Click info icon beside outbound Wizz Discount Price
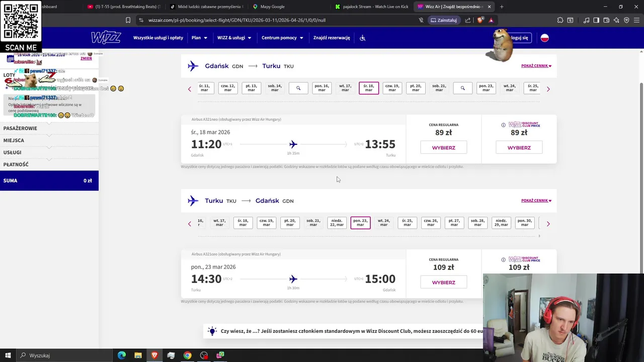 (503, 125)
